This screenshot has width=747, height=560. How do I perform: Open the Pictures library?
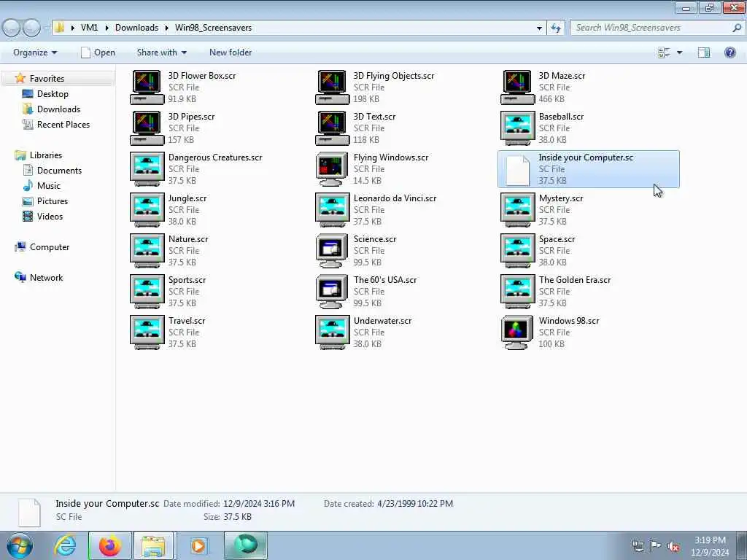[x=53, y=201]
